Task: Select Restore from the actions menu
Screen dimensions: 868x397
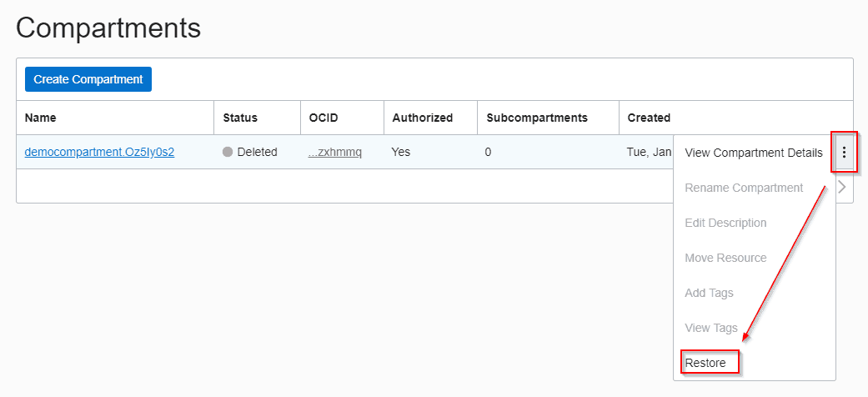Action: [705, 363]
